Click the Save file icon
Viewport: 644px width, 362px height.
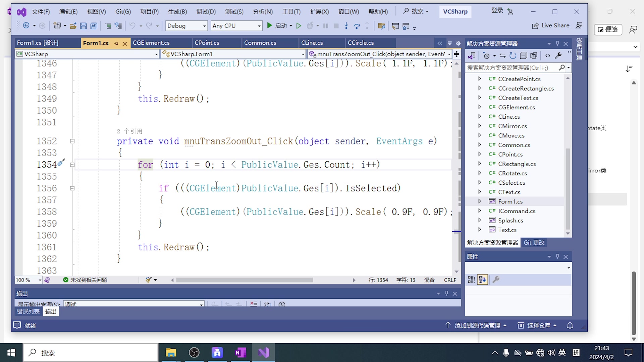84,26
